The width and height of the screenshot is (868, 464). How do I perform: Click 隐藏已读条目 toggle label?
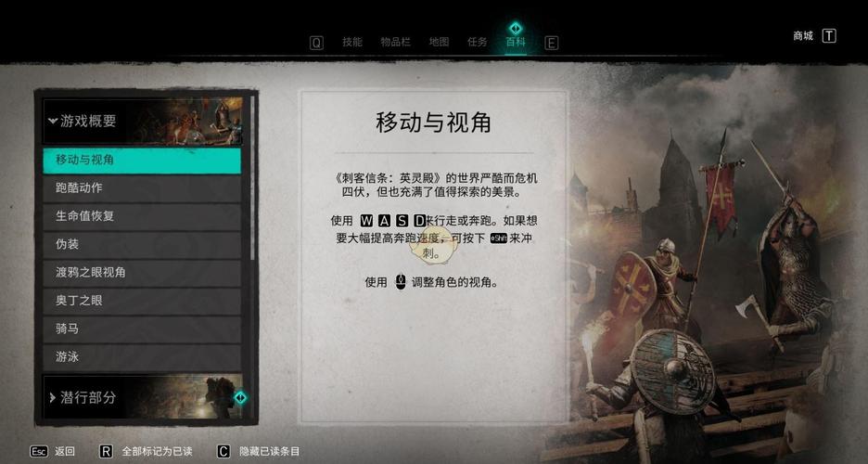click(269, 451)
